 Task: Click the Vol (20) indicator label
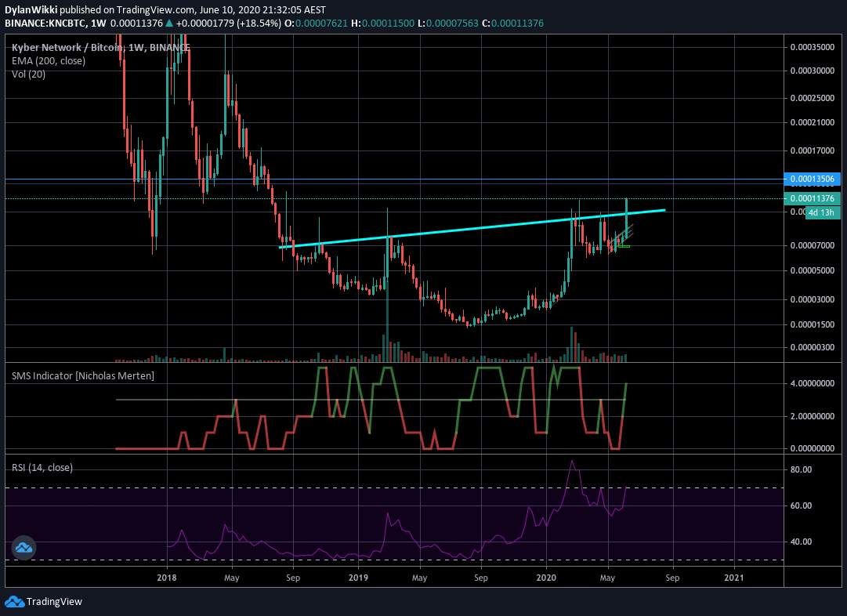29,74
